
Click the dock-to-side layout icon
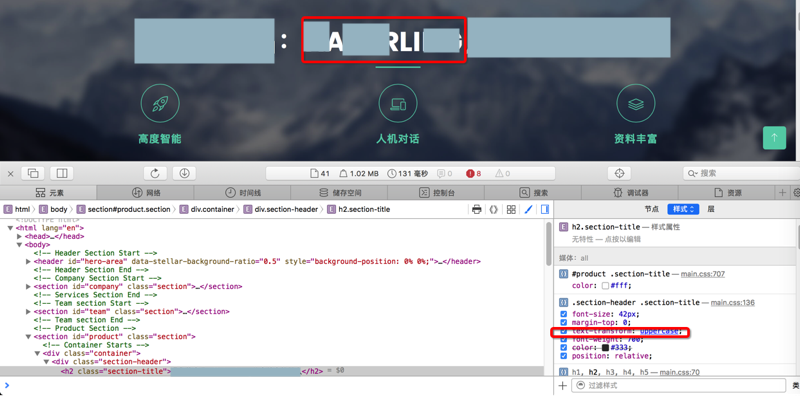62,174
